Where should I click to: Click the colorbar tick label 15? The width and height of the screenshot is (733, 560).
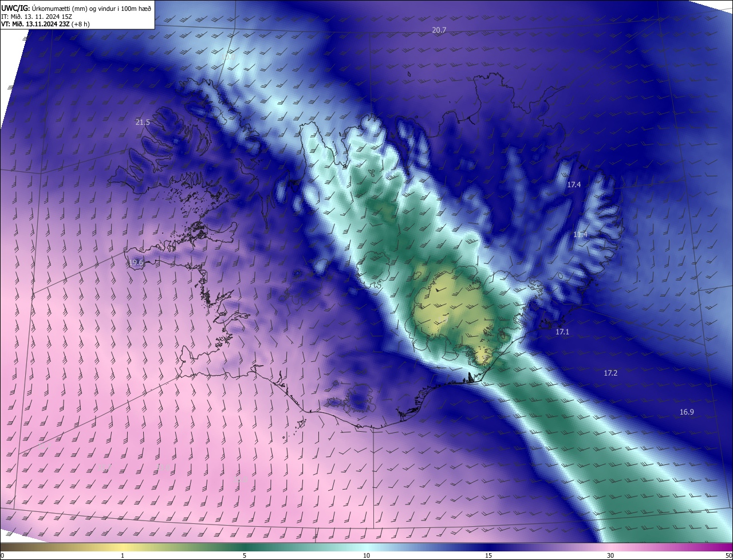pyautogui.click(x=488, y=556)
